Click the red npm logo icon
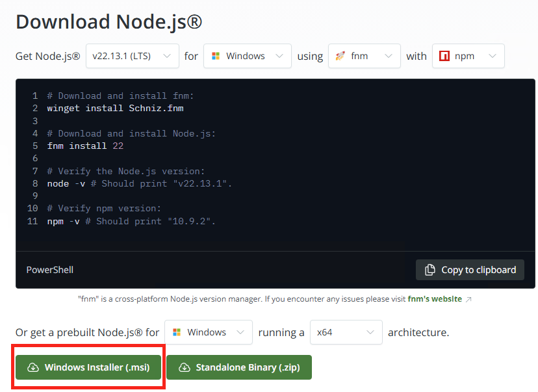The width and height of the screenshot is (538, 392). 444,56
